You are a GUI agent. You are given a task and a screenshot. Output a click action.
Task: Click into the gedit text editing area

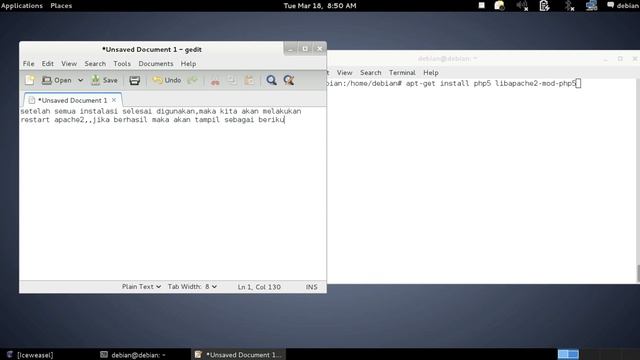[x=173, y=193]
